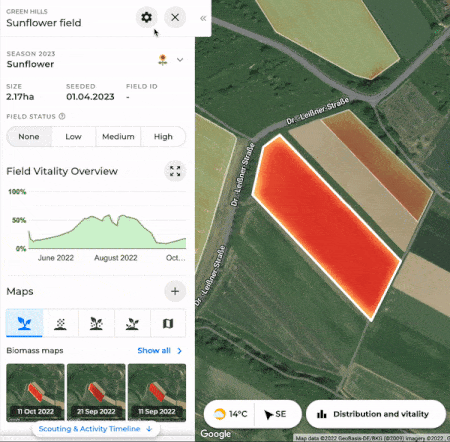The height and width of the screenshot is (442, 450).
Task: Expand the Season 2023 Sunflower dropdown
Action: 180,60
